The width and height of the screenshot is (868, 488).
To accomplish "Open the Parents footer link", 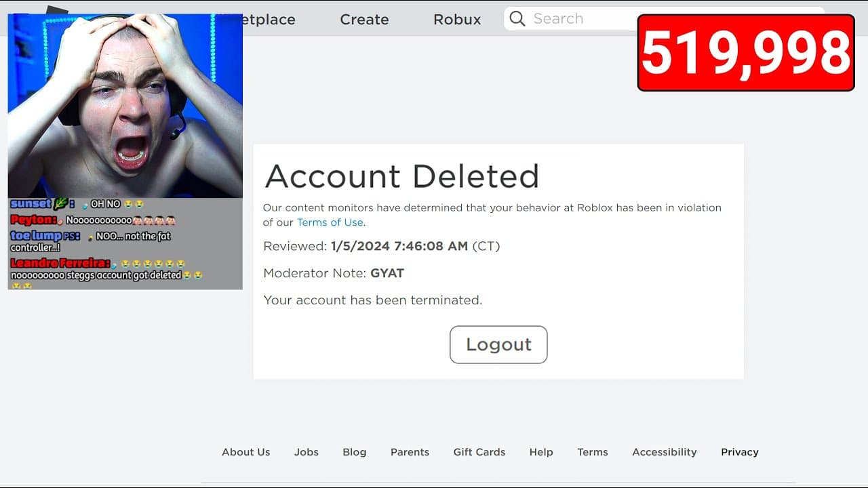I will coord(410,452).
